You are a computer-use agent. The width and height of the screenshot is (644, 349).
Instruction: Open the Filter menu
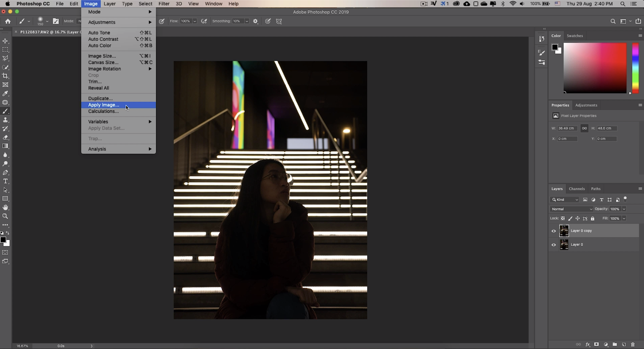(164, 4)
